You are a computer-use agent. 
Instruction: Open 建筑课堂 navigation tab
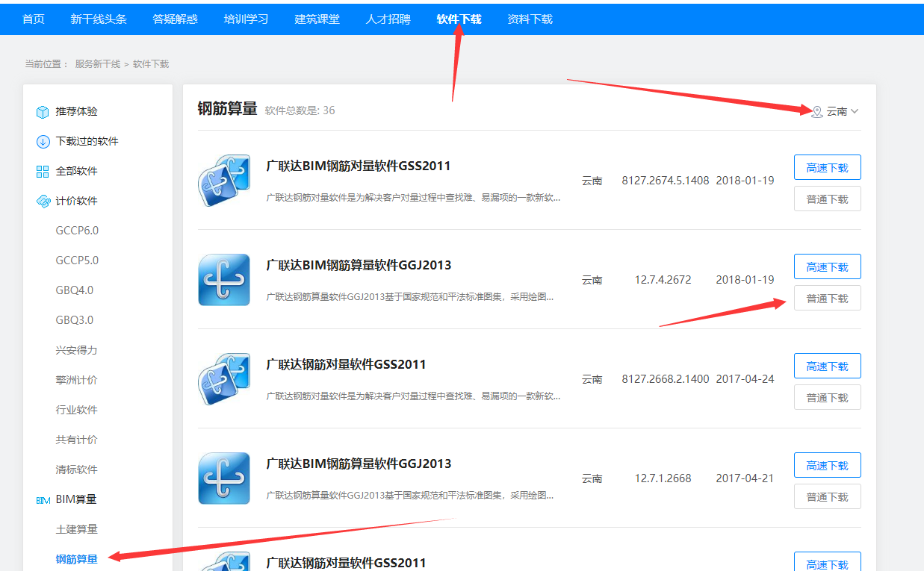coord(317,19)
